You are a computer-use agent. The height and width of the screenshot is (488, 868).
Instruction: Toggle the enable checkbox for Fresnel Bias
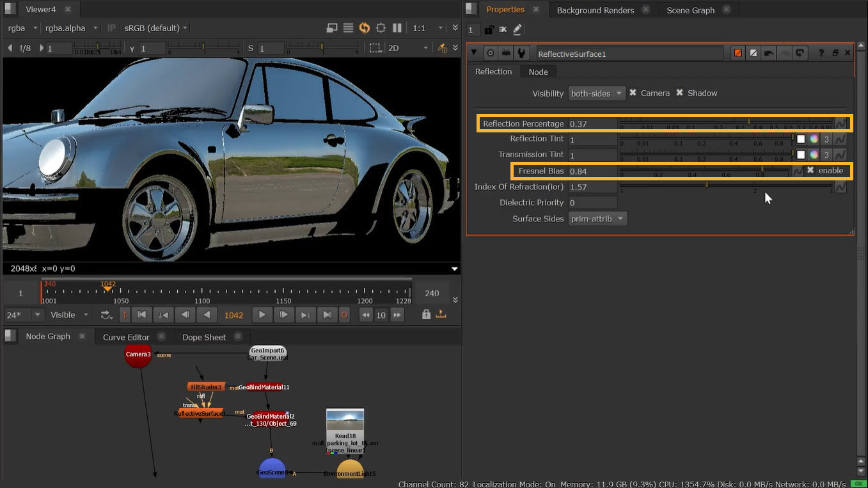(811, 171)
